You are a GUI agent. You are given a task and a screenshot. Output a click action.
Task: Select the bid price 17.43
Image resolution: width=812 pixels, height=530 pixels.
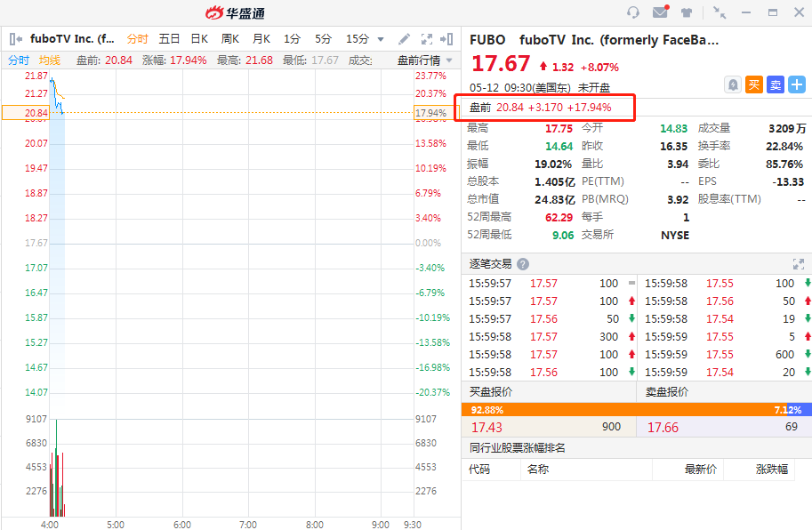coord(486,428)
